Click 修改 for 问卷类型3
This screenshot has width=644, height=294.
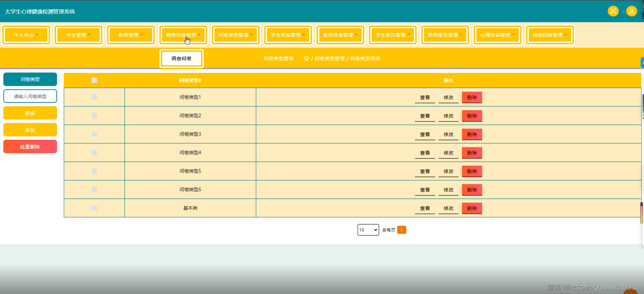click(448, 134)
